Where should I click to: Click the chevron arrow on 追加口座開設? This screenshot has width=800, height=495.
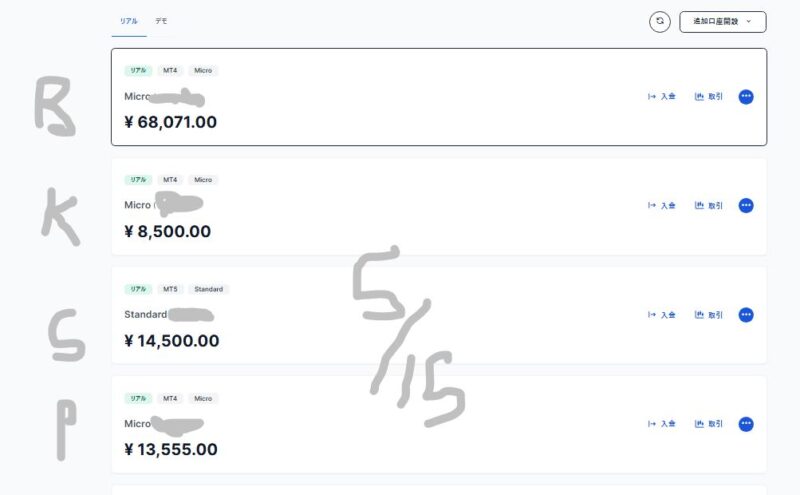point(748,21)
